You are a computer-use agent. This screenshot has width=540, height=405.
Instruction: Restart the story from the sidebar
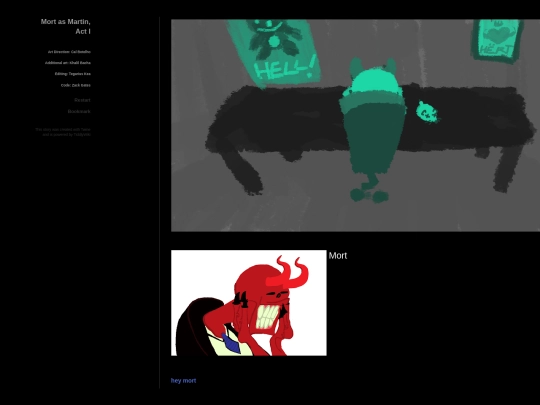point(82,100)
